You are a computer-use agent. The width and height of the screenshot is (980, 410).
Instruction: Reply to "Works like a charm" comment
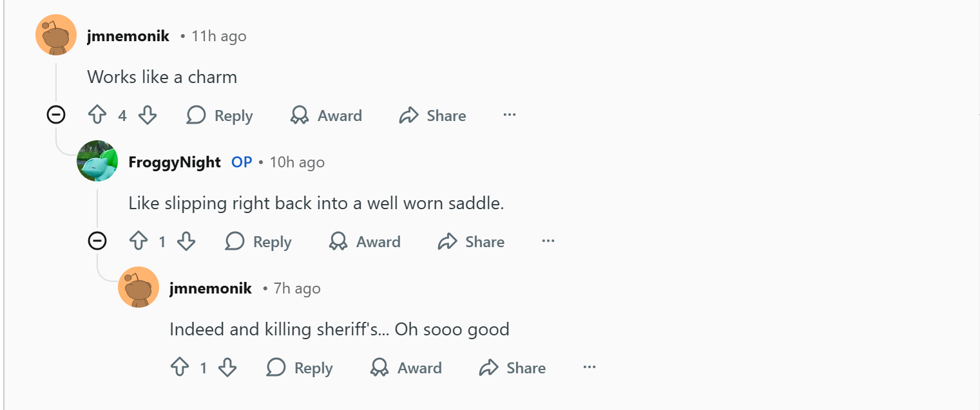[220, 116]
